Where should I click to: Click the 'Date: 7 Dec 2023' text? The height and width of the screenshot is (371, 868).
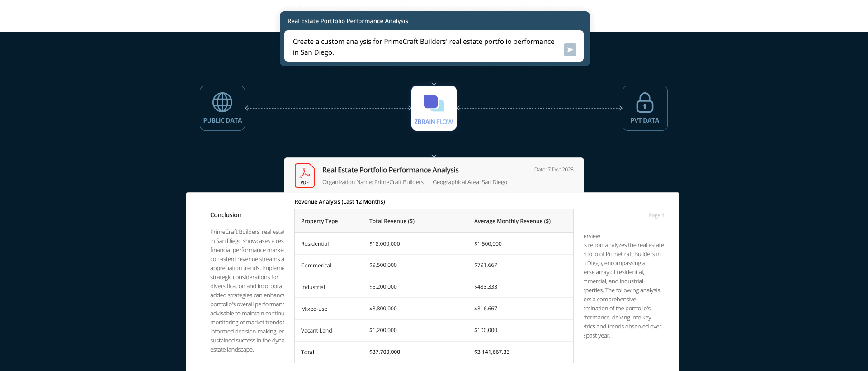(x=554, y=170)
